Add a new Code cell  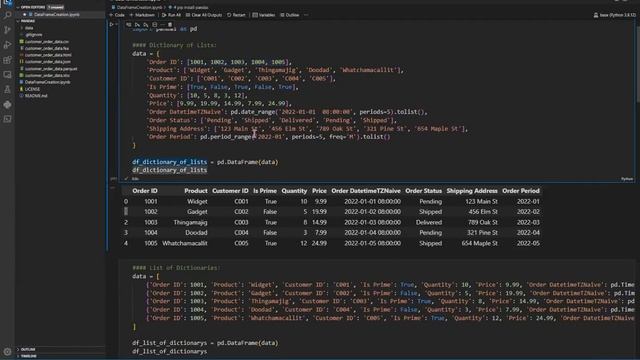[x=117, y=15]
